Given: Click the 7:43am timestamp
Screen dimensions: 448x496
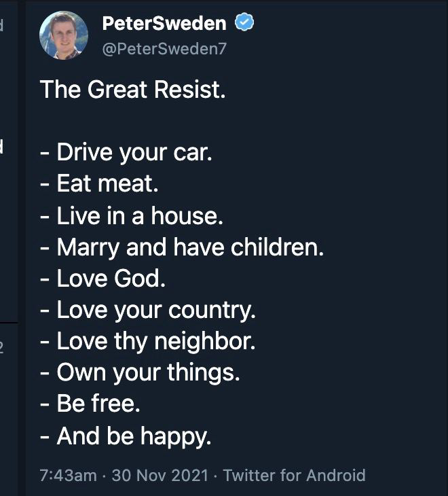Looking at the screenshot, I should coord(68,475).
